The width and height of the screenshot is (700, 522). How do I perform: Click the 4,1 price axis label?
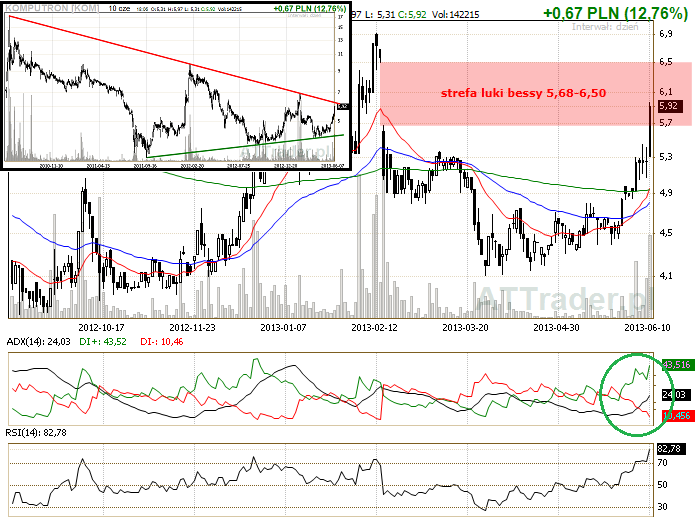[666, 276]
